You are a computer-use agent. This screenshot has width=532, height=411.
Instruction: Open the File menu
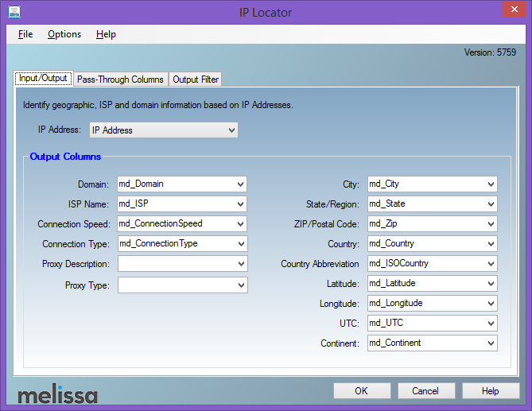(25, 34)
